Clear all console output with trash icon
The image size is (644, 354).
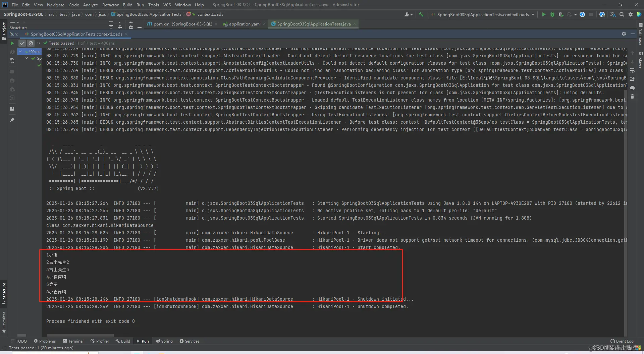pos(632,97)
